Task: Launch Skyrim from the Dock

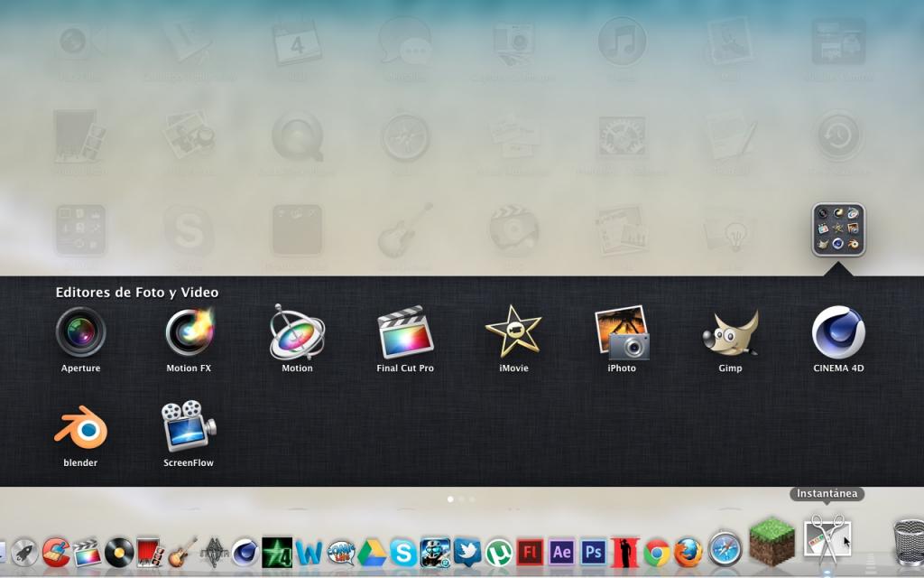Action: point(214,553)
